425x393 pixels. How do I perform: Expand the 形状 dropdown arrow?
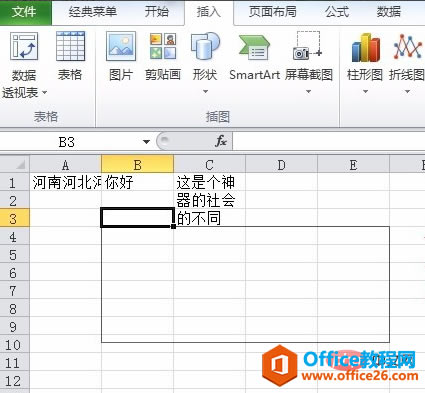(205, 91)
